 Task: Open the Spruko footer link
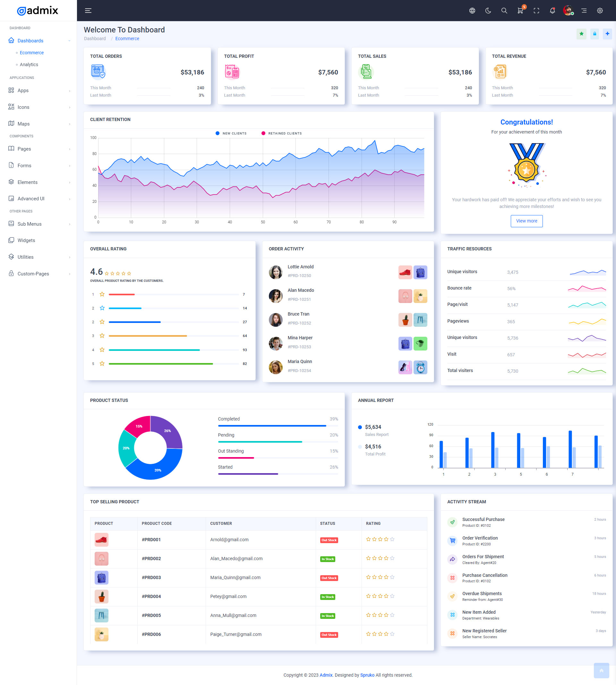click(367, 675)
